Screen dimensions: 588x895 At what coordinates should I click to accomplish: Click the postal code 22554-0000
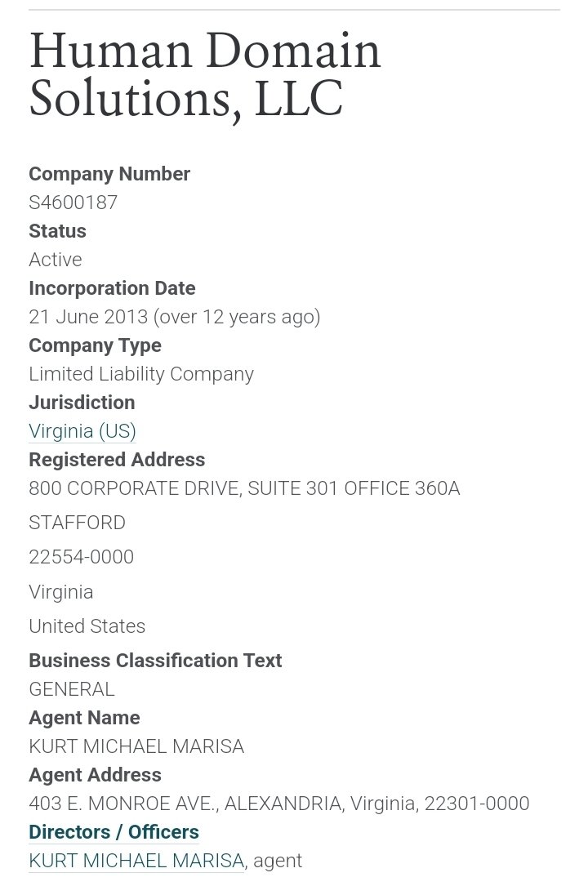tap(81, 557)
